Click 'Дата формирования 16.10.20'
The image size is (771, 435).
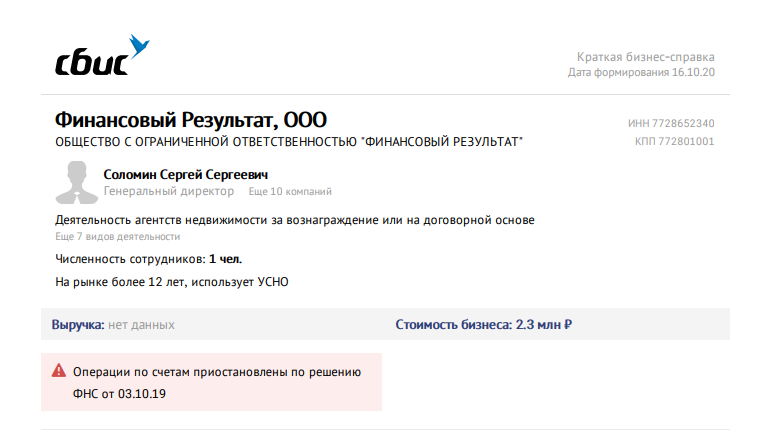(641, 72)
